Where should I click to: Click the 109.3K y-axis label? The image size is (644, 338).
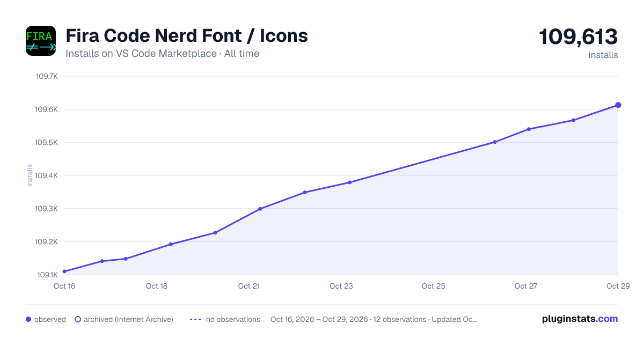coord(47,209)
